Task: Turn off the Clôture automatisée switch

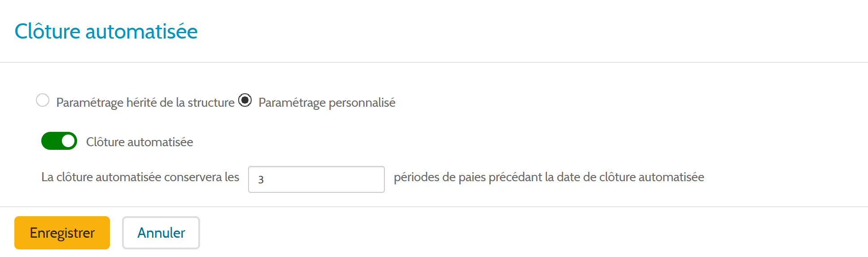Action: click(x=59, y=141)
